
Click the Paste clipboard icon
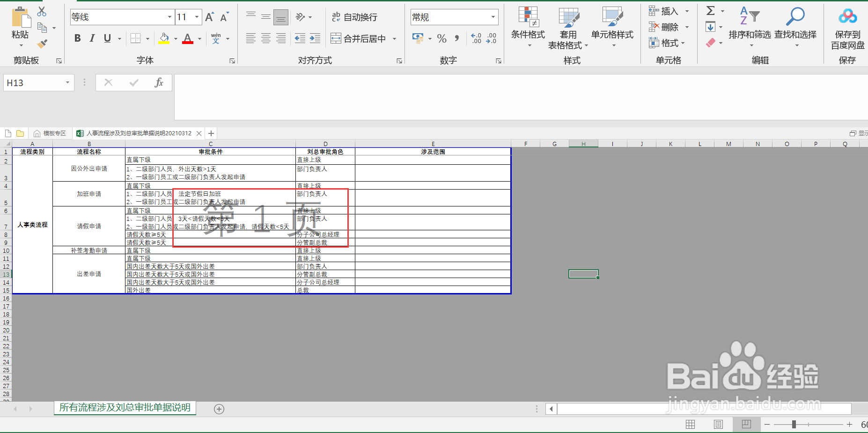coord(21,17)
